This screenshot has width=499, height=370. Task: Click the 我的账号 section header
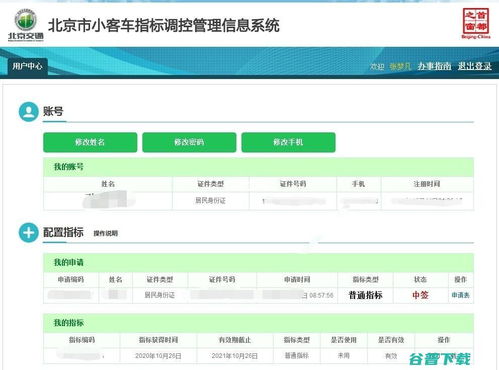point(258,167)
